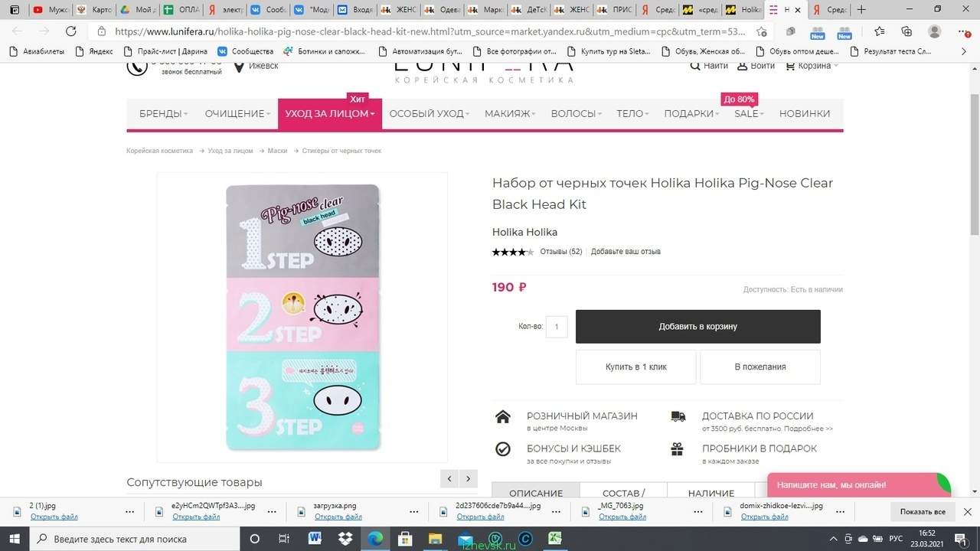Viewport: 980px width, 551px height.
Task: Open the УХОД ЗА ЛИЦОМ menu
Action: tap(330, 113)
